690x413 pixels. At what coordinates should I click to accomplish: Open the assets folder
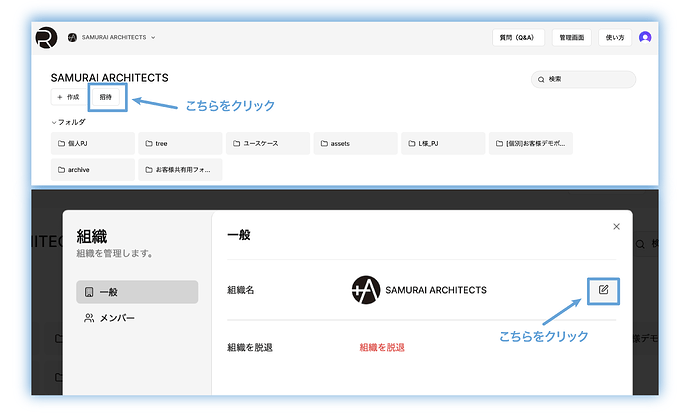coord(355,143)
